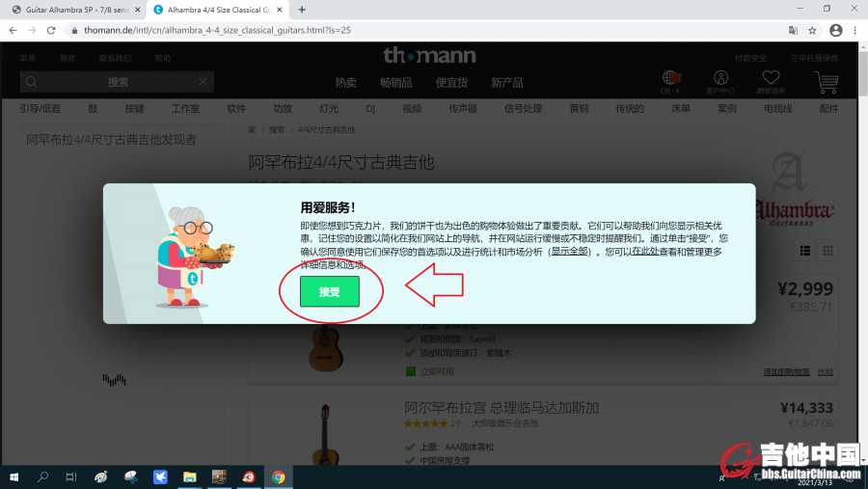Open the taskbar search magnifier
The image size is (868, 489).
42,476
